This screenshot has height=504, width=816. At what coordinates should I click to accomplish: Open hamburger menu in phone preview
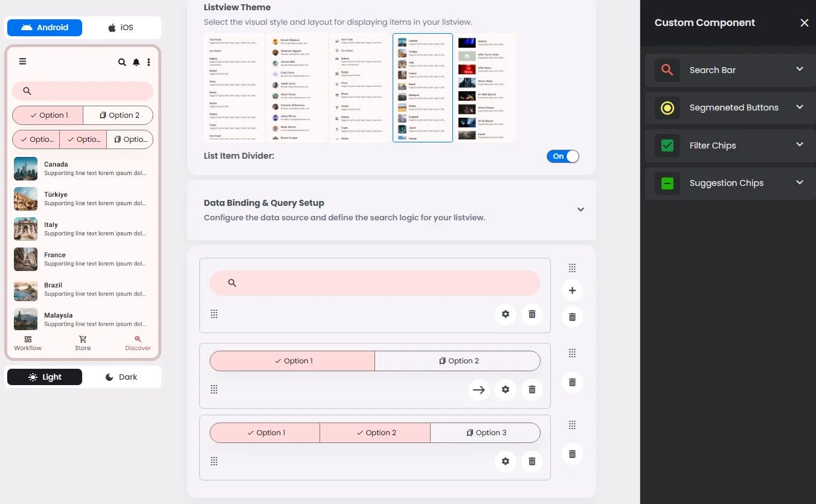pyautogui.click(x=22, y=61)
